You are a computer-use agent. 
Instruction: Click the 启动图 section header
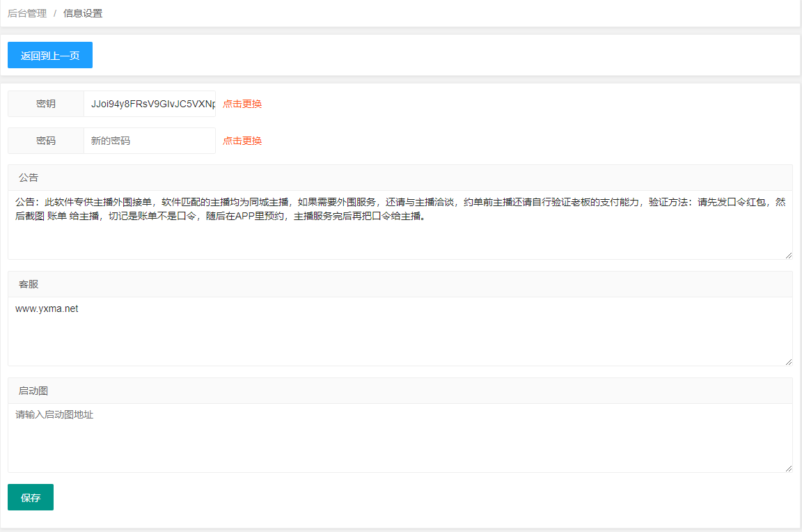tap(400, 391)
